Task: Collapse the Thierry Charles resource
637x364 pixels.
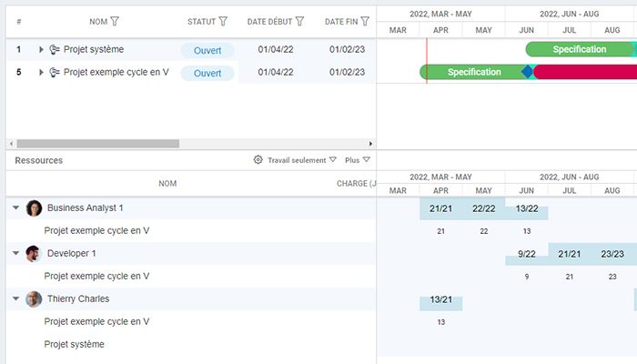Action: 15,298
